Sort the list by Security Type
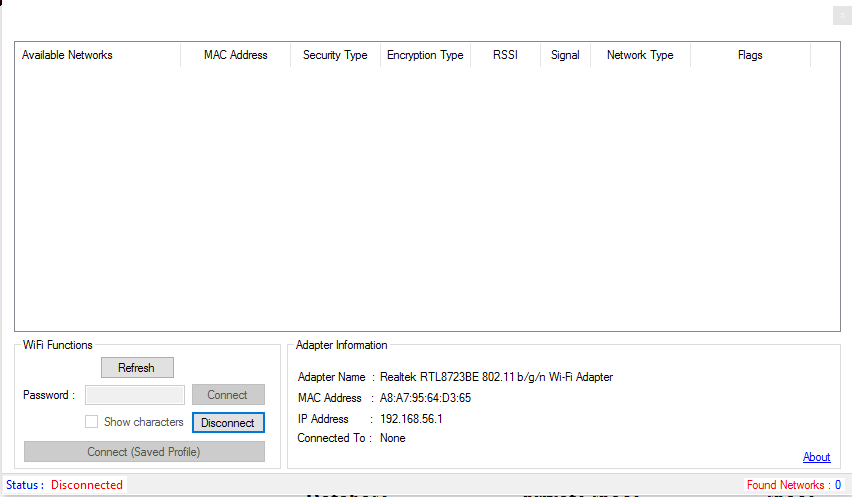This screenshot has height=497, width=852. coord(335,56)
